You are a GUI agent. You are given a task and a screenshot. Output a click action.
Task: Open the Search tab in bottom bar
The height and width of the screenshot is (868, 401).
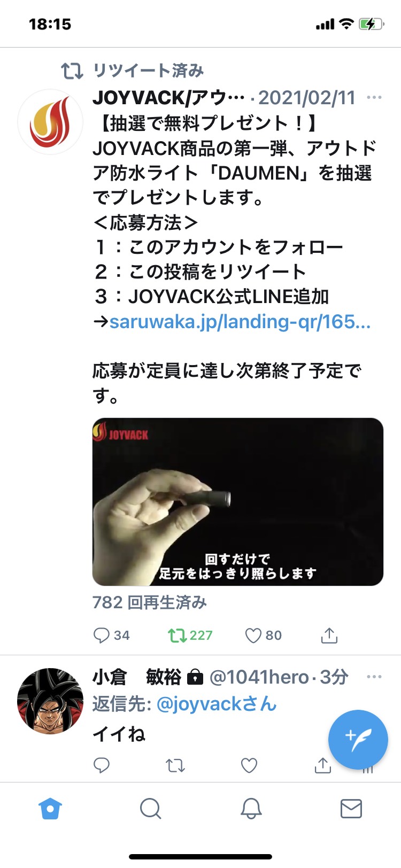[150, 809]
